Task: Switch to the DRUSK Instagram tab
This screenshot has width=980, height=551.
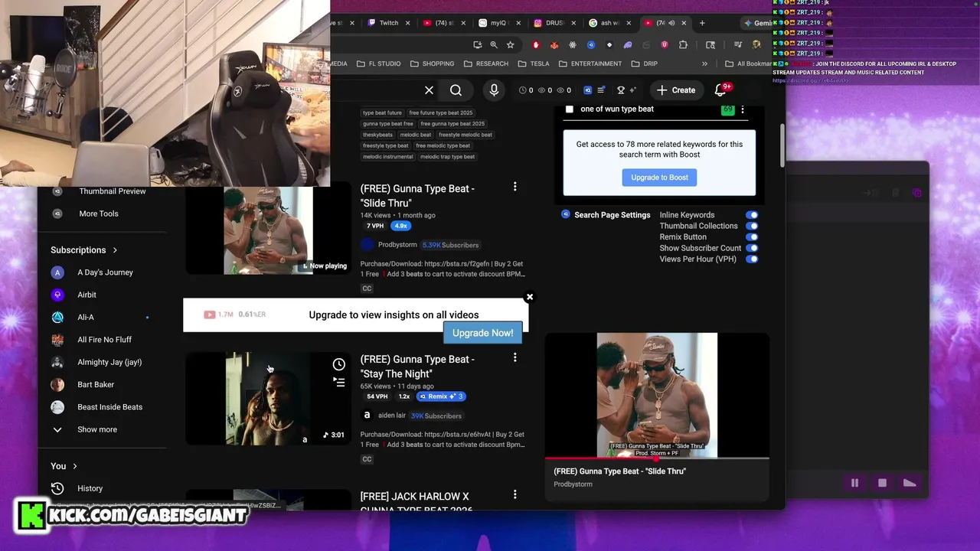Action: click(554, 23)
